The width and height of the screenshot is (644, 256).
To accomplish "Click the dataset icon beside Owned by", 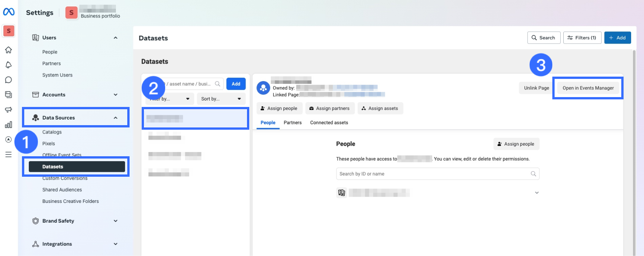I will click(x=263, y=88).
